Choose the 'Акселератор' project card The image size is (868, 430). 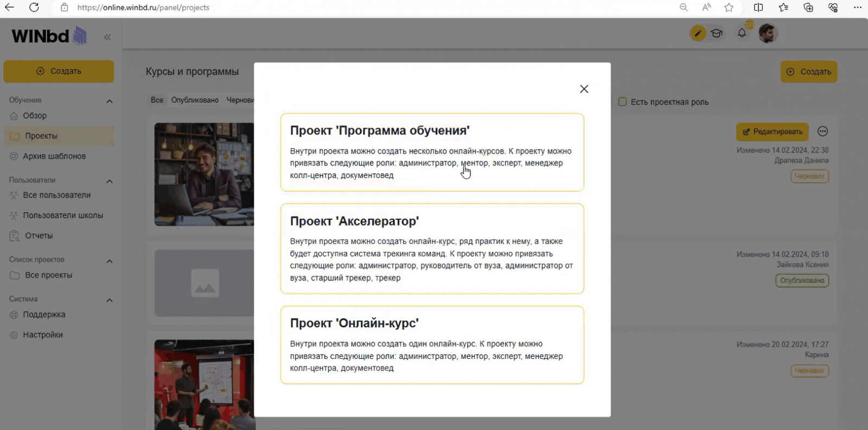pyautogui.click(x=432, y=249)
